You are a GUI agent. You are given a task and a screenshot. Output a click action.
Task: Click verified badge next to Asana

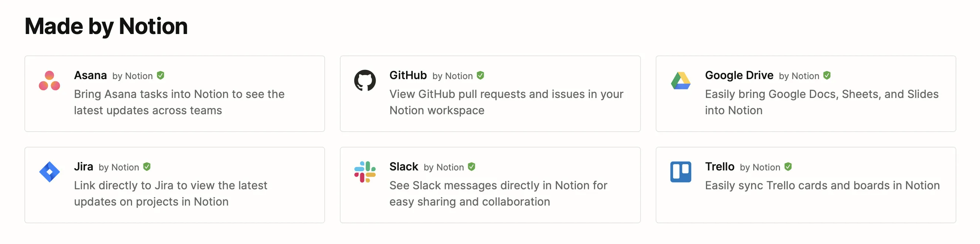tap(160, 76)
